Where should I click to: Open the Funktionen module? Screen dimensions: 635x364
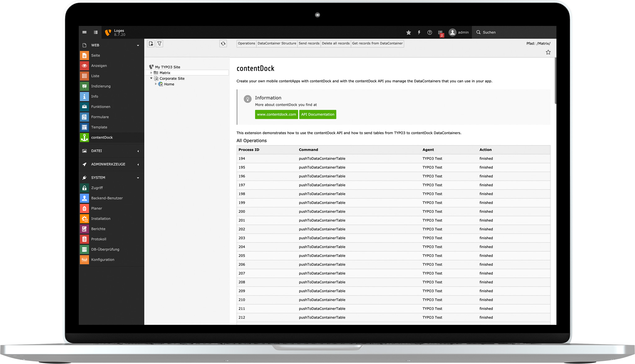pyautogui.click(x=111, y=107)
